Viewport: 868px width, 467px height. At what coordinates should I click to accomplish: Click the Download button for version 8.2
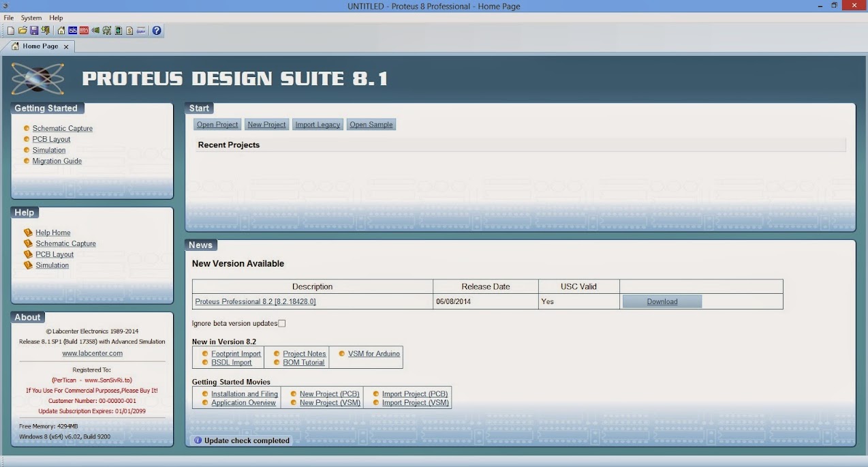(x=662, y=301)
